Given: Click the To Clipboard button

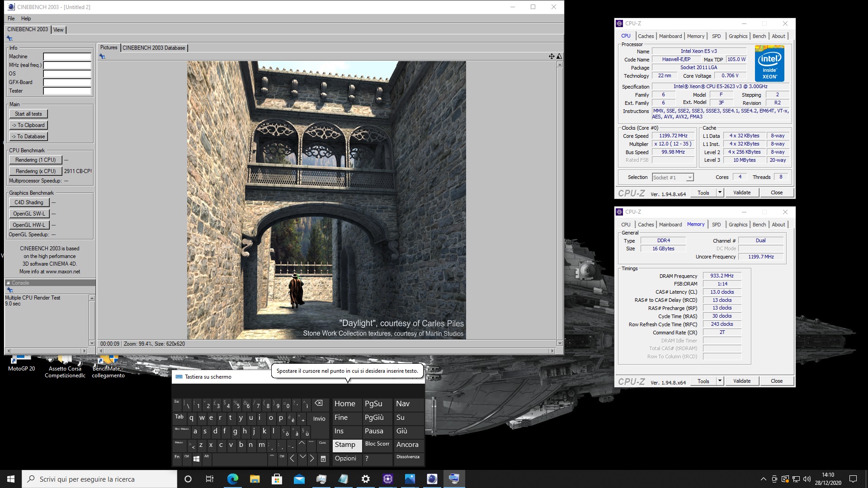Looking at the screenshot, I should click(28, 125).
